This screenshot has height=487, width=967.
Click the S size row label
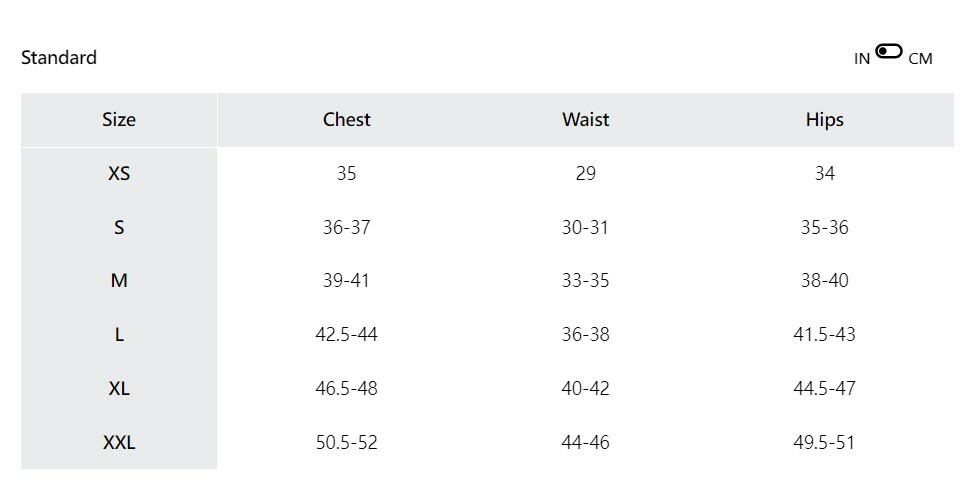tap(118, 228)
